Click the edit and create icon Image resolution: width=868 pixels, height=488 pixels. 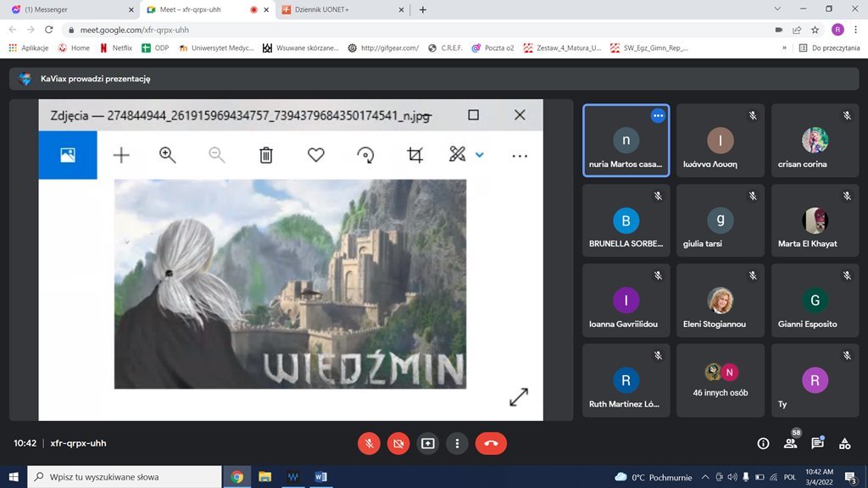point(457,154)
